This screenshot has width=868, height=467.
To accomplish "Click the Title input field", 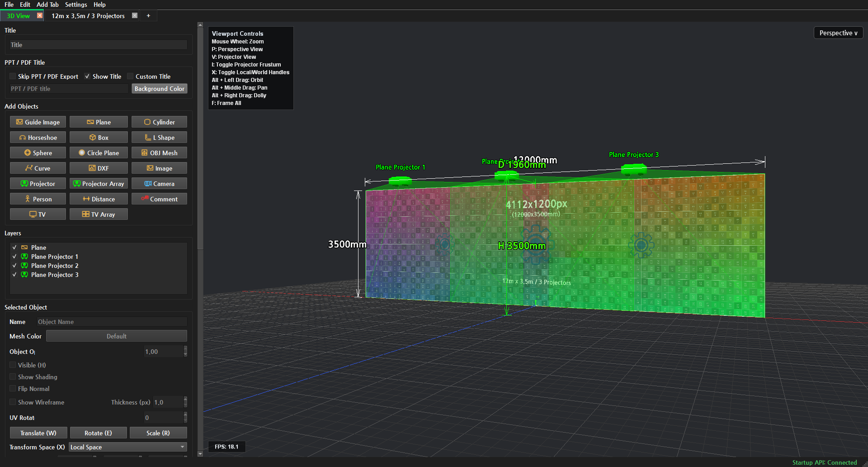I will 98,45.
